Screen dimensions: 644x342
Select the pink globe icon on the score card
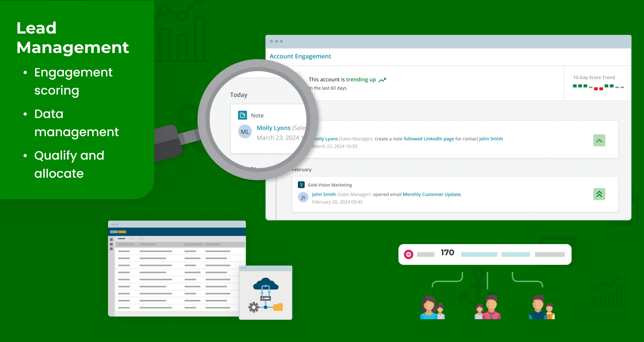pyautogui.click(x=408, y=254)
